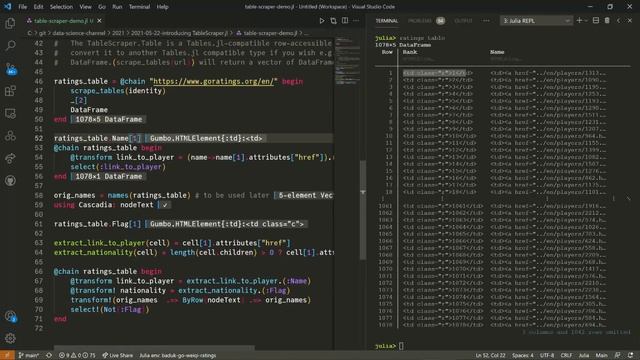
Task: Change language mode 'Julia' in status bar
Action: coord(584,355)
